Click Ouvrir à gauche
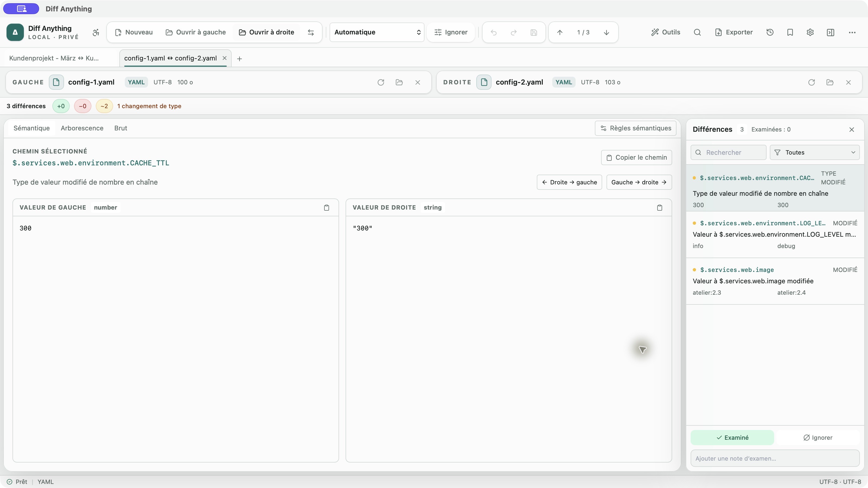This screenshot has height=488, width=868. [x=196, y=32]
